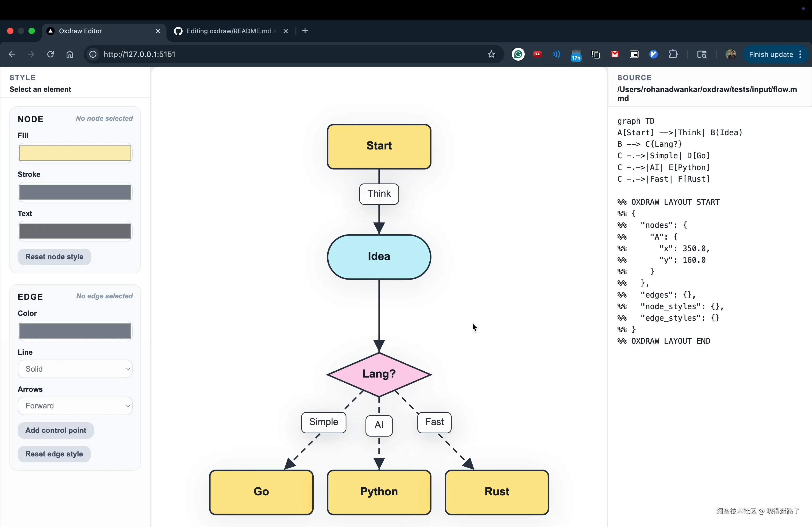Open a new tab with plus icon
The image size is (812, 527).
pyautogui.click(x=305, y=31)
